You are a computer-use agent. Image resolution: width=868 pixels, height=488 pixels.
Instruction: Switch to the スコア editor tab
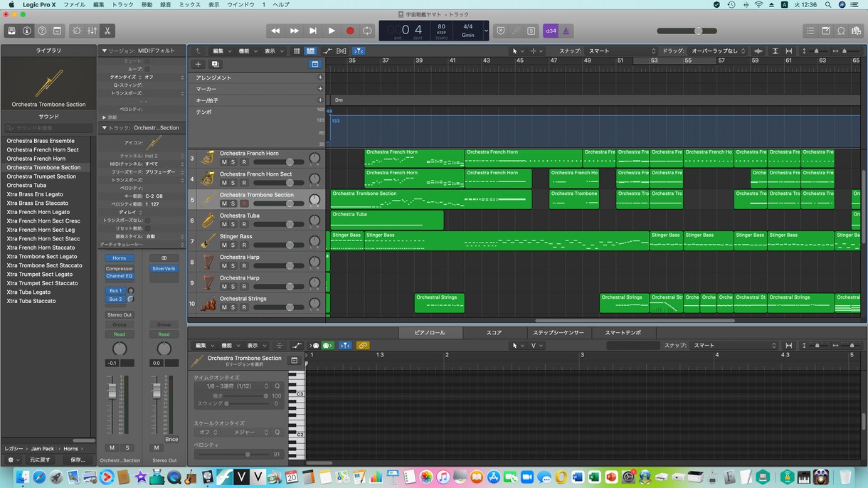click(494, 333)
